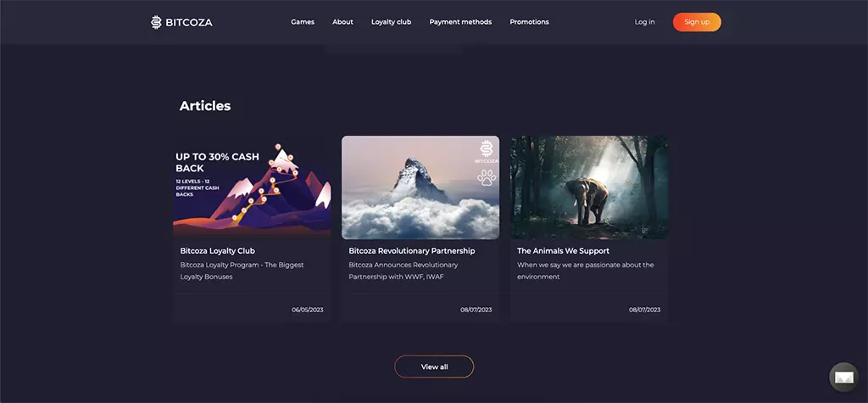Click the Bitcoza logo in header

(x=181, y=22)
